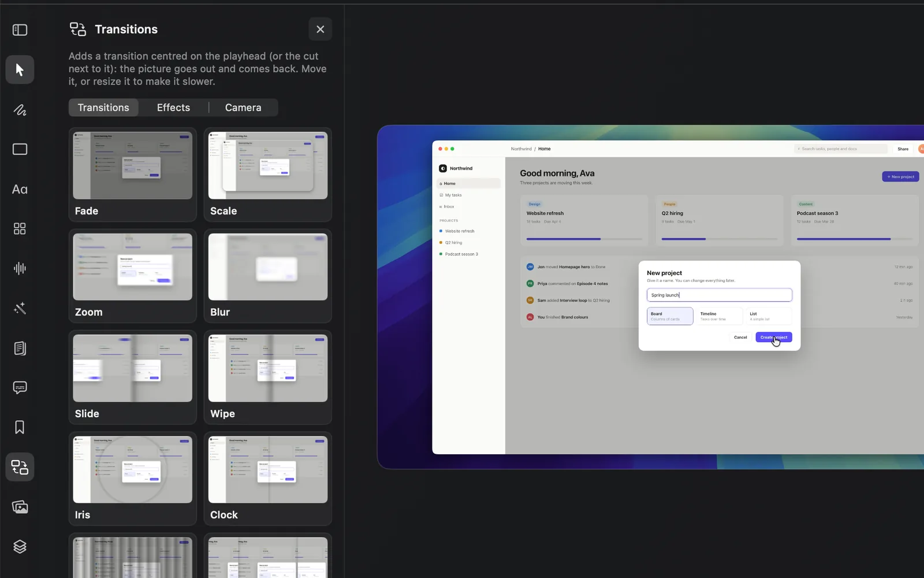Select the Board layout option

(670, 316)
